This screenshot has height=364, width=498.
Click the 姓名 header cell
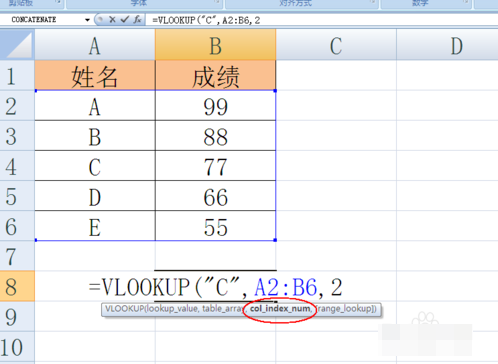point(95,75)
